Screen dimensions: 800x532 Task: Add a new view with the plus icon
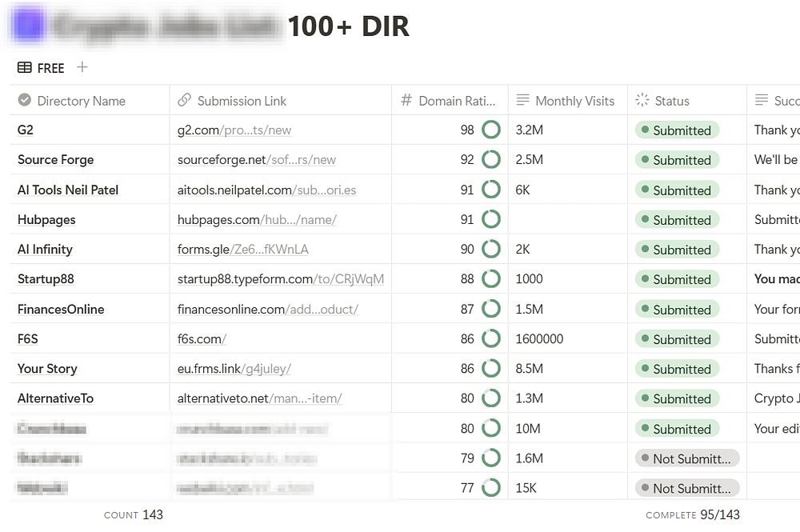point(82,67)
